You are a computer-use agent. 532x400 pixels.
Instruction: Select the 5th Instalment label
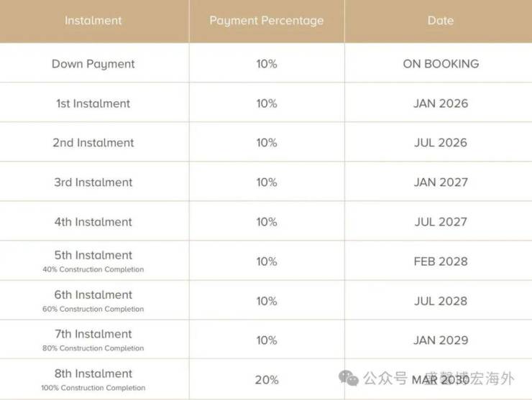(x=93, y=255)
